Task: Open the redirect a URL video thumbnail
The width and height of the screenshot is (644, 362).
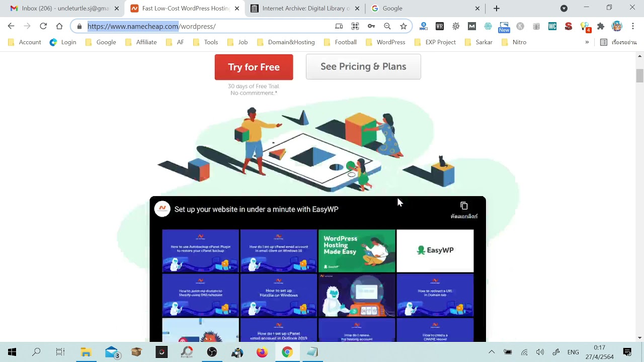Action: click(x=435, y=295)
